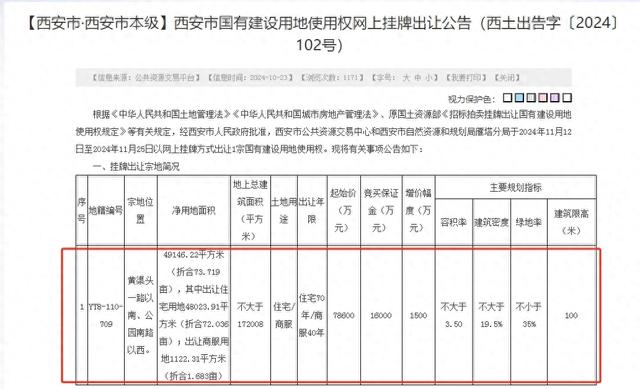Click the deposit amount 16000 cell
Viewport: 640px width, 389px height.
381,315
